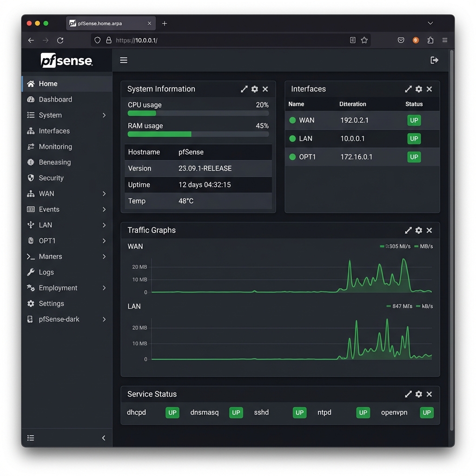Collapse the sidebar using the bottom chevron
Image resolution: width=476 pixels, height=476 pixels.
(x=103, y=437)
